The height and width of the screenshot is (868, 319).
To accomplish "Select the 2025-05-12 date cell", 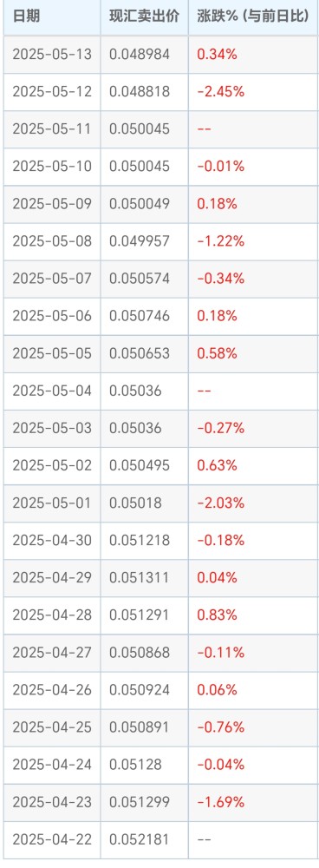I will coord(52,91).
